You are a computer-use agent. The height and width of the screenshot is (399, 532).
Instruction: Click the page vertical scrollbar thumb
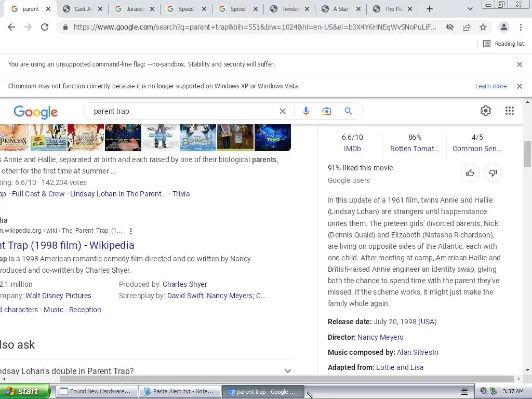pos(527,154)
